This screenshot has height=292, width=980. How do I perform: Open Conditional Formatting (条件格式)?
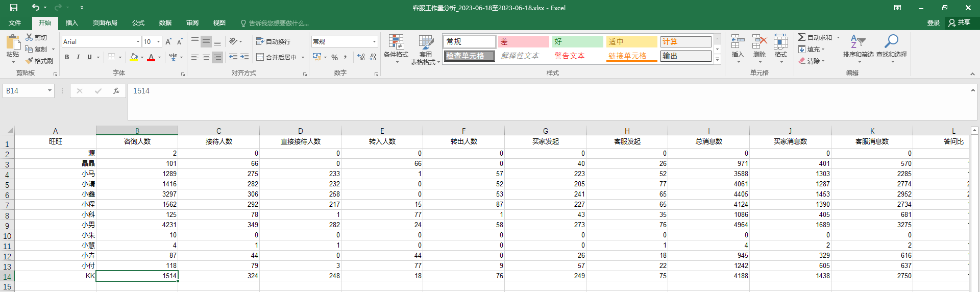(x=396, y=47)
